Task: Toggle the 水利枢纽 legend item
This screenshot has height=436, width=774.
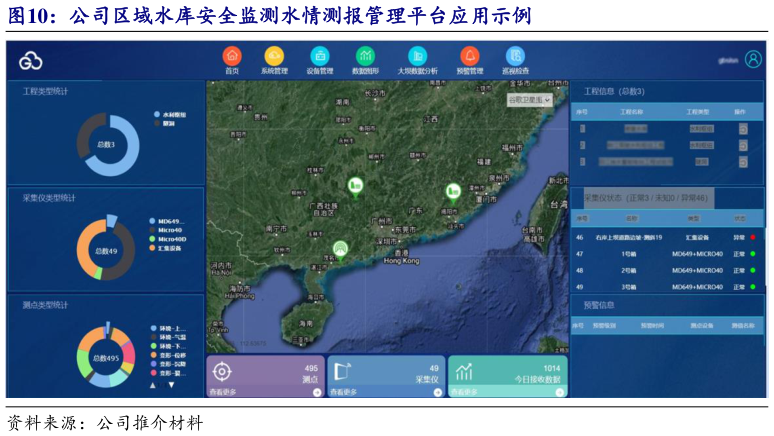Action: point(170,115)
